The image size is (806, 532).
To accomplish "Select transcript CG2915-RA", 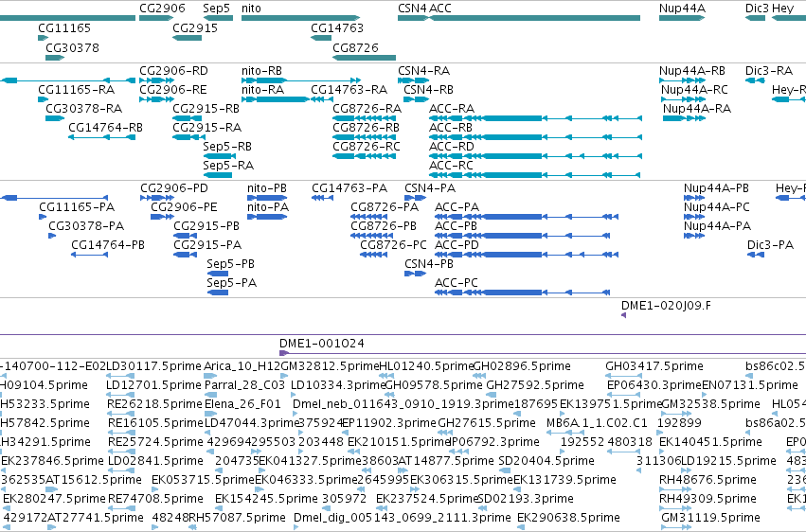I will coord(207,128).
